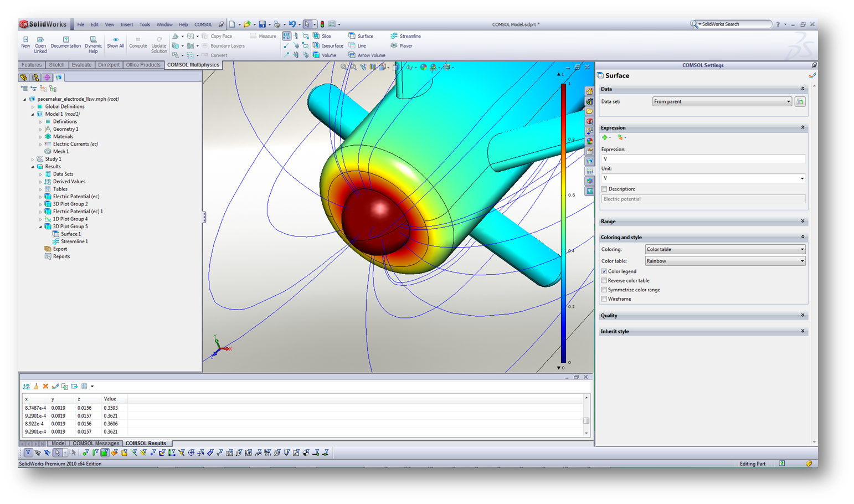This screenshot has width=854, height=504.
Task: Open the Player animation tool
Action: tap(402, 45)
